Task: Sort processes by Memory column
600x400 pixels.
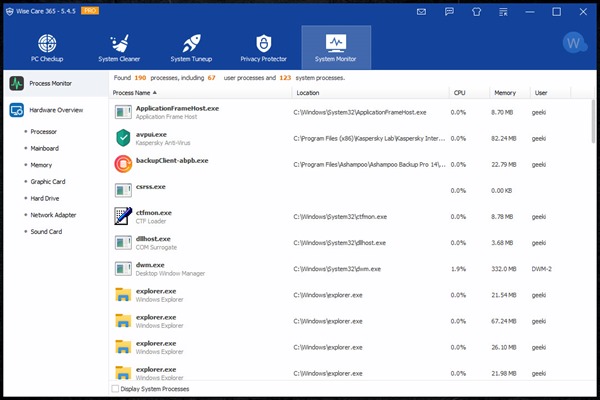Action: (504, 93)
